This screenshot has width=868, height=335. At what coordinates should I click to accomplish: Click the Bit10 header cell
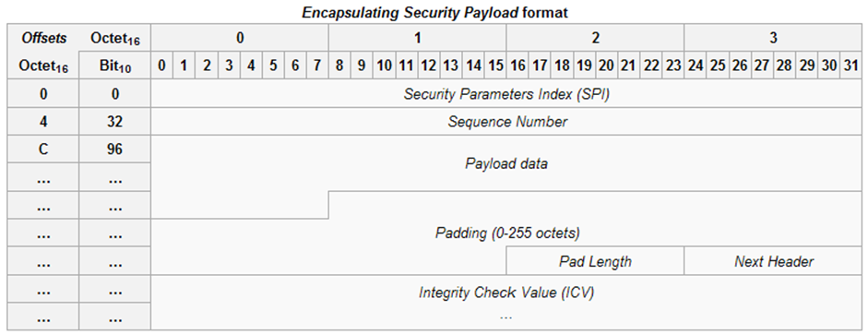coord(114,66)
